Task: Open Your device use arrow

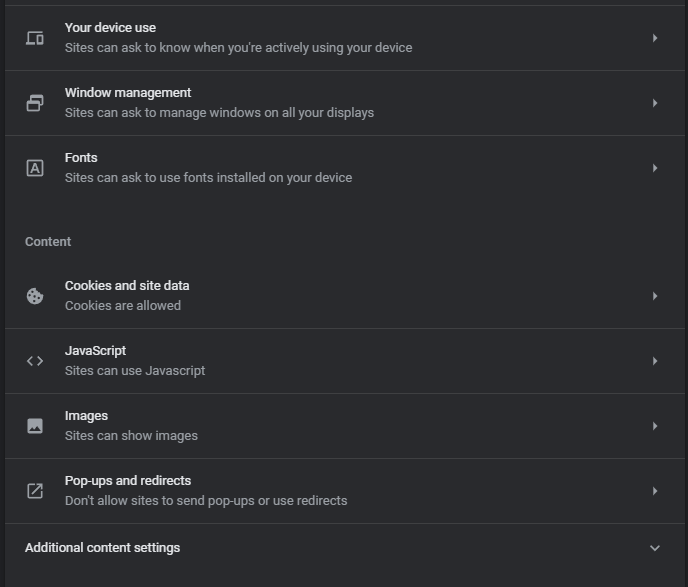Action: 655,38
